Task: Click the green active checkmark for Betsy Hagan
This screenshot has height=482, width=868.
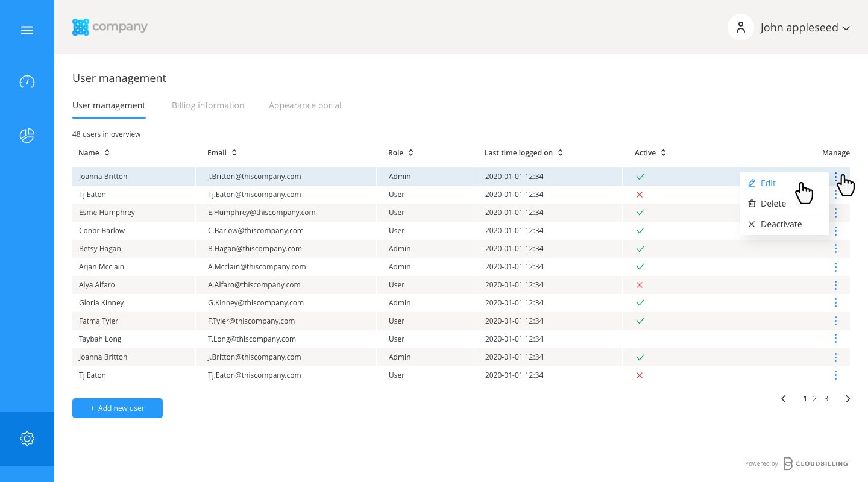Action: [x=640, y=249]
